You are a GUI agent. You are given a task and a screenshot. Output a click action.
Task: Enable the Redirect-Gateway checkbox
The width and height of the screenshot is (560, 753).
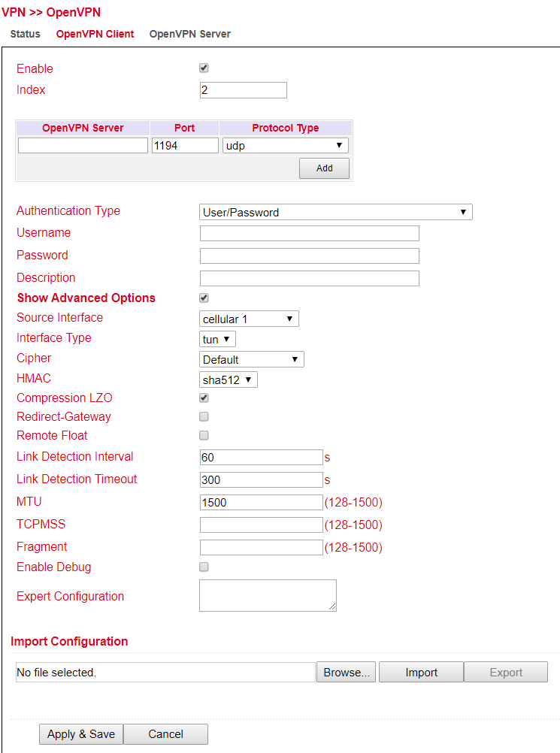pos(204,416)
